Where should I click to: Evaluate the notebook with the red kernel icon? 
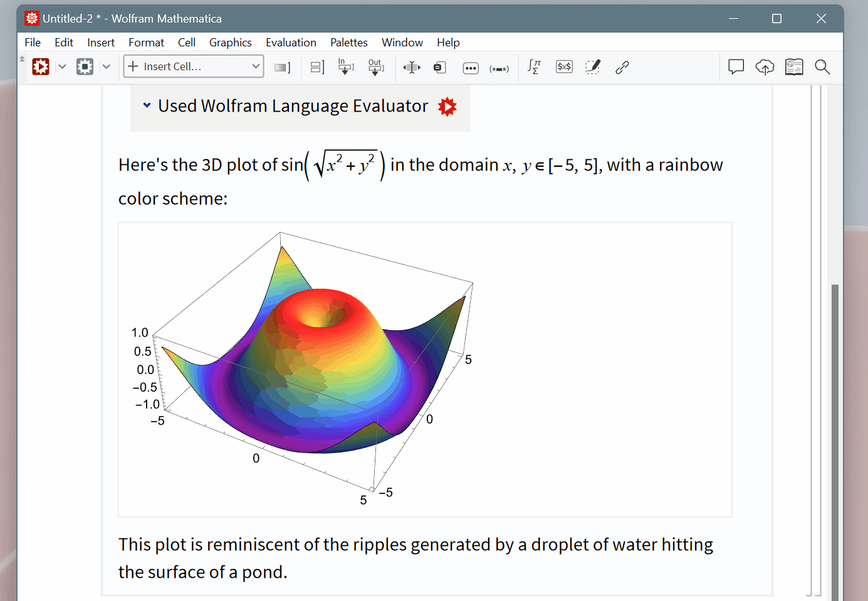(x=40, y=66)
